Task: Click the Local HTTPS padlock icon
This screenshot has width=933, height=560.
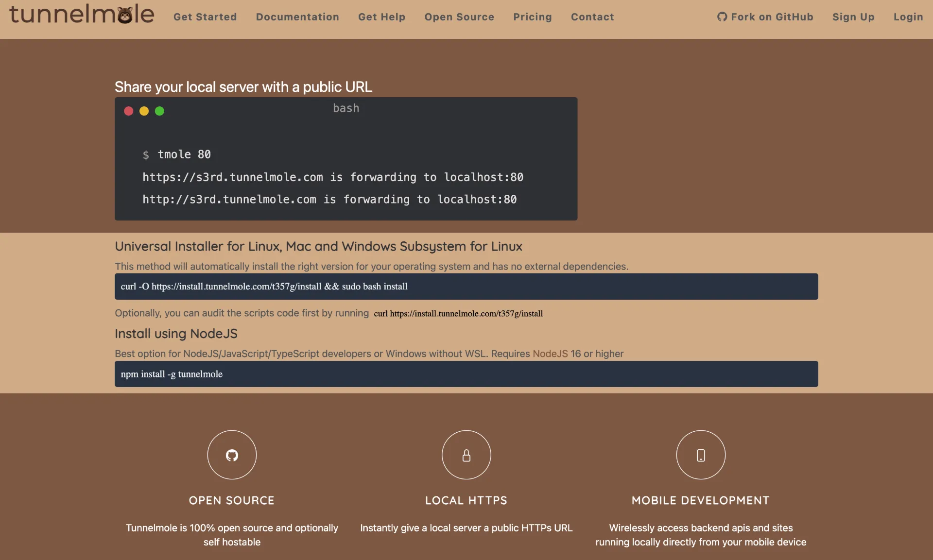Action: coord(466,455)
